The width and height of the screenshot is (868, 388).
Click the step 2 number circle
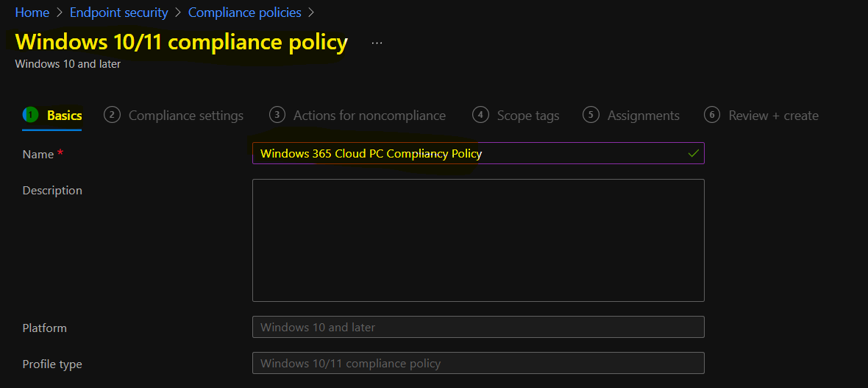click(112, 115)
